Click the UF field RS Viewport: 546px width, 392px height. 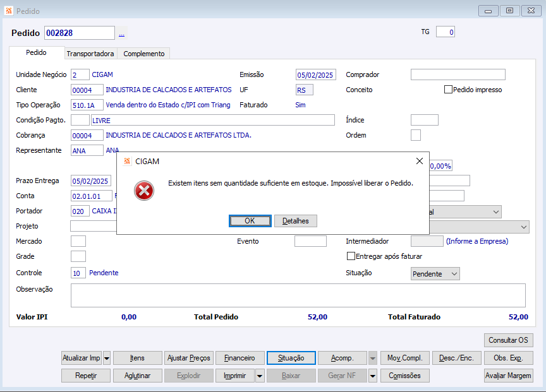(305, 90)
